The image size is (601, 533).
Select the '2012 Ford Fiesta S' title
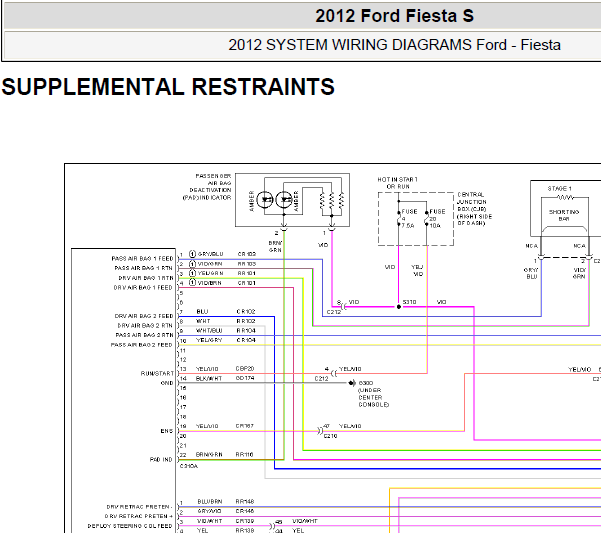click(394, 16)
